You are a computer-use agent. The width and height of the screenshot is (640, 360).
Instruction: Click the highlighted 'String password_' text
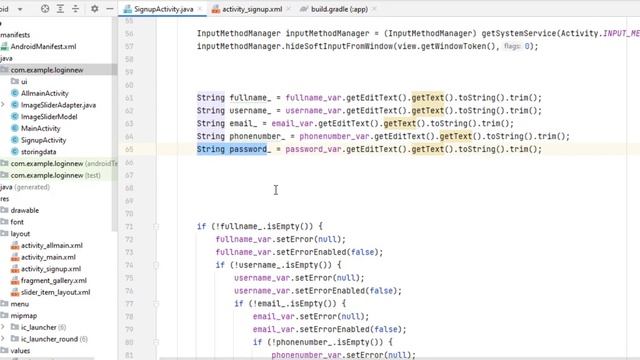click(233, 149)
